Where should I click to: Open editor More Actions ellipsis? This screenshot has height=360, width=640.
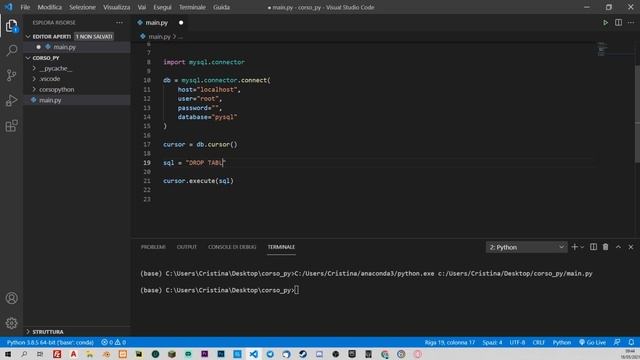pos(631,23)
